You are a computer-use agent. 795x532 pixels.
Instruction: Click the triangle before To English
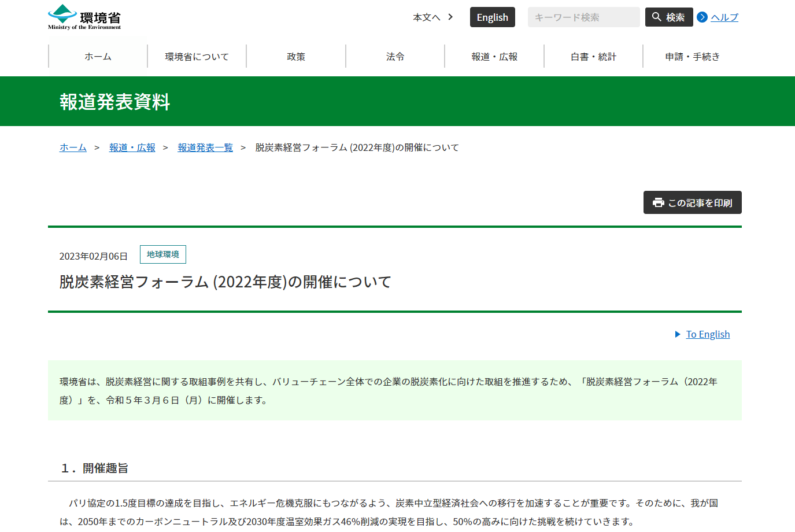pos(677,334)
